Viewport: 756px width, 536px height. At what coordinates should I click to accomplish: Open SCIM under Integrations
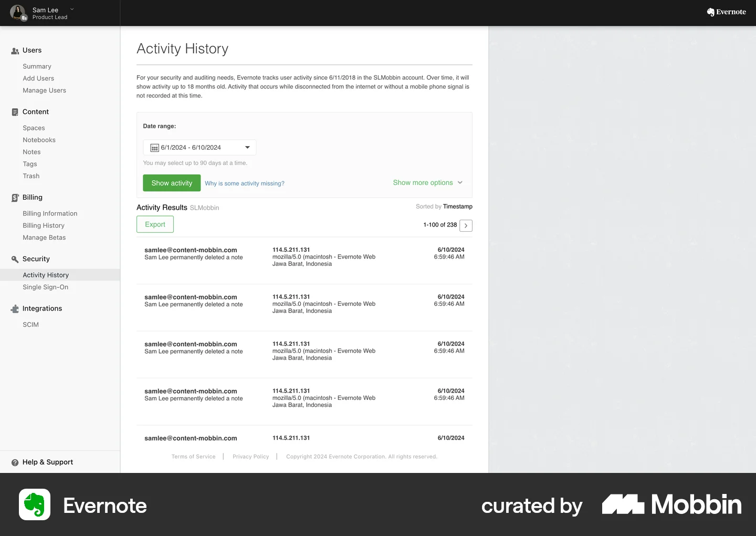coord(31,325)
